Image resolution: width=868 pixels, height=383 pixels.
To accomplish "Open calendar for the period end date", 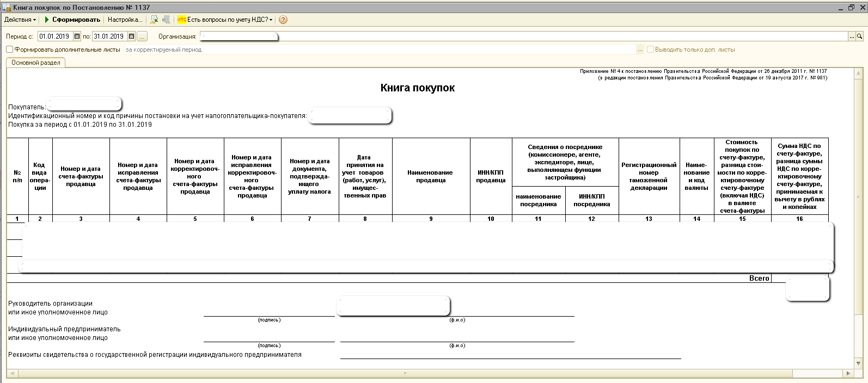I will click(x=131, y=36).
